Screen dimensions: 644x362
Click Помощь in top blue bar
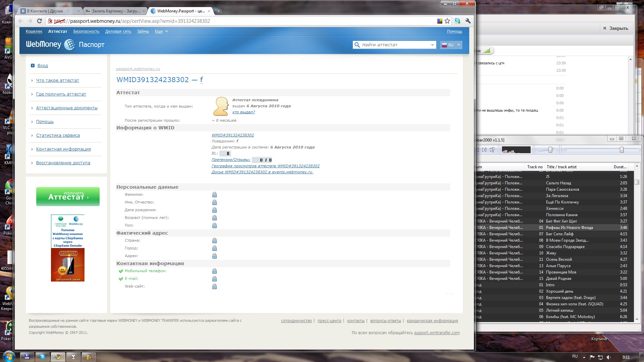(x=454, y=32)
